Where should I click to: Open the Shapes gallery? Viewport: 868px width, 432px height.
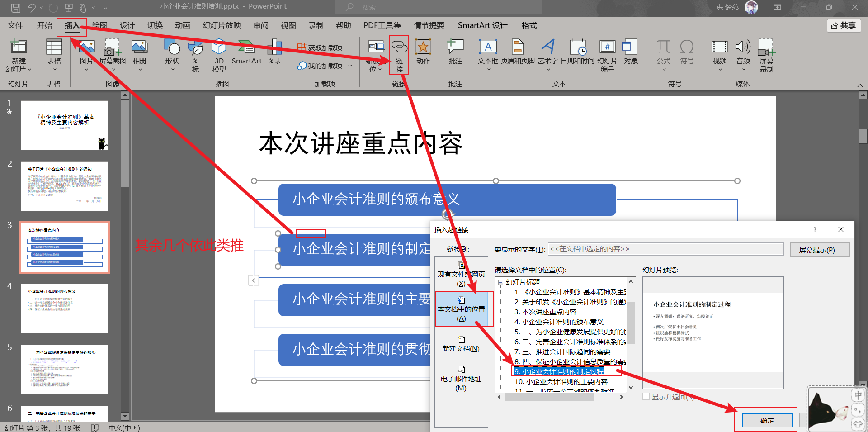[x=172, y=56]
